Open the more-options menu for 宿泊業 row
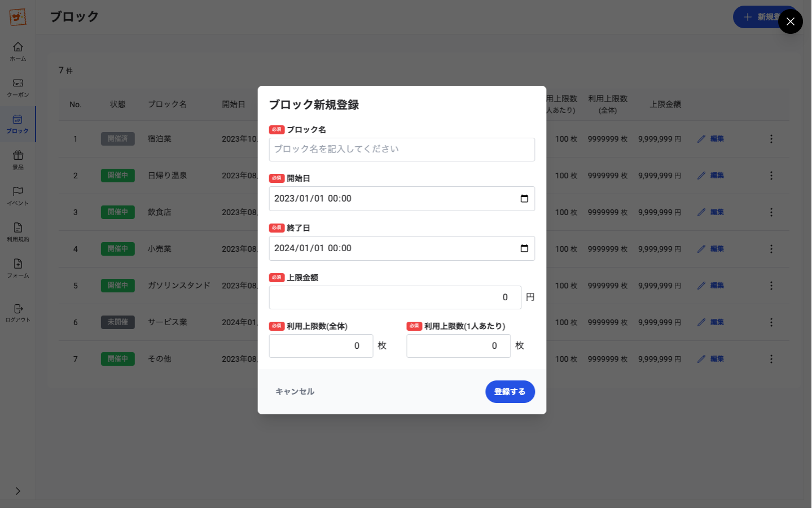Image resolution: width=812 pixels, height=508 pixels. tap(771, 139)
